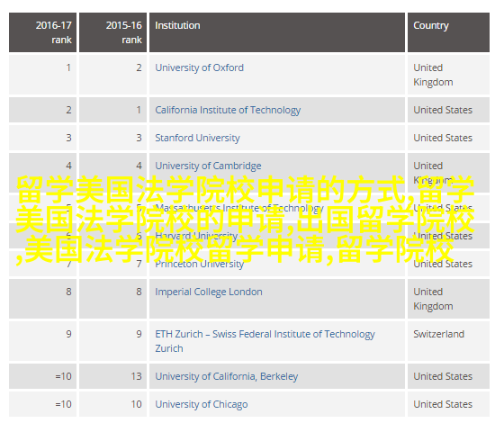Open the University of Cambridge link
Image resolution: width=504 pixels, height=432 pixels.
click(x=208, y=166)
